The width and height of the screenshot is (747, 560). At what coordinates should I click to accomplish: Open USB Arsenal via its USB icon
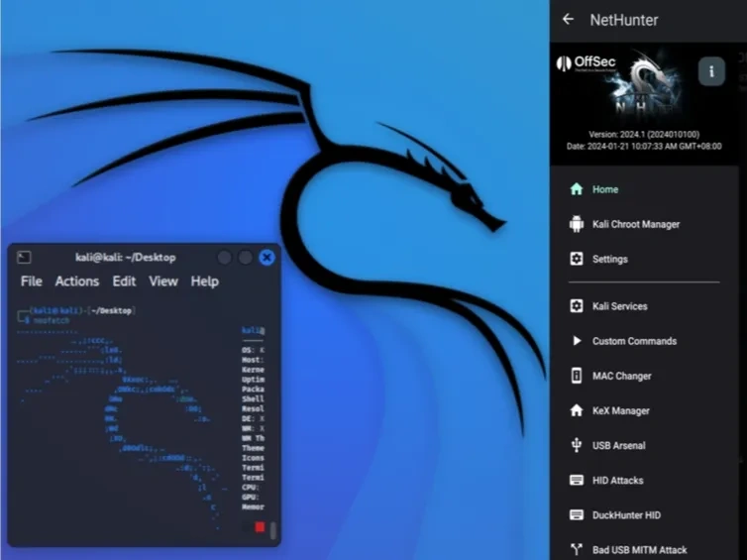pos(577,445)
